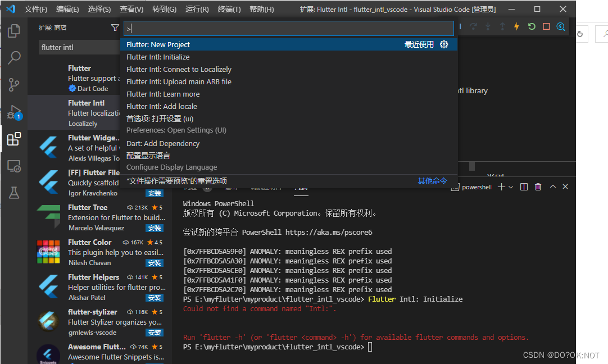Select the Awesome Flutter Snippets extension entry
This screenshot has width=608, height=364.
coord(100,352)
